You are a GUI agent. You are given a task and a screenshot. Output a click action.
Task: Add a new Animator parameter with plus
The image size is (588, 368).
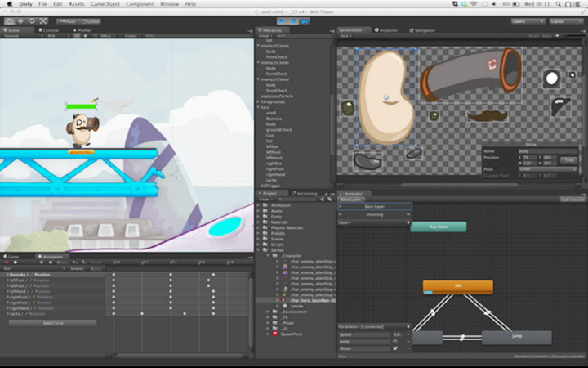[x=408, y=326]
